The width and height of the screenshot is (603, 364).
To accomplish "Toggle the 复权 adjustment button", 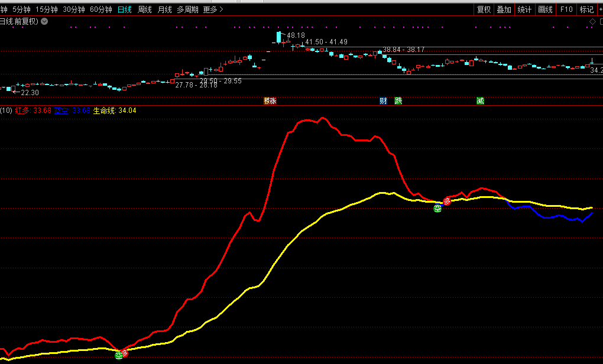I will pos(484,9).
